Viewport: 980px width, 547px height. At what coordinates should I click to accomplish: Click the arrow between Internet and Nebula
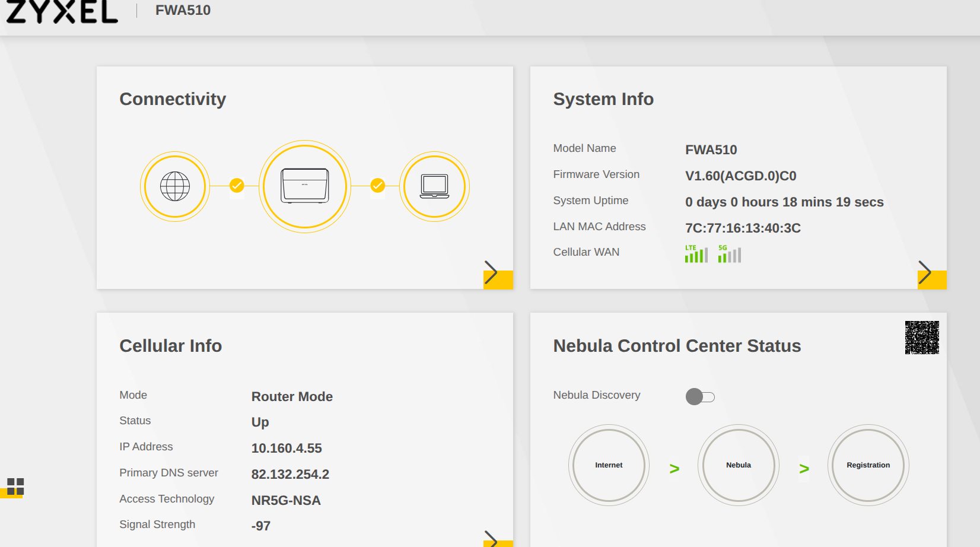tap(674, 469)
